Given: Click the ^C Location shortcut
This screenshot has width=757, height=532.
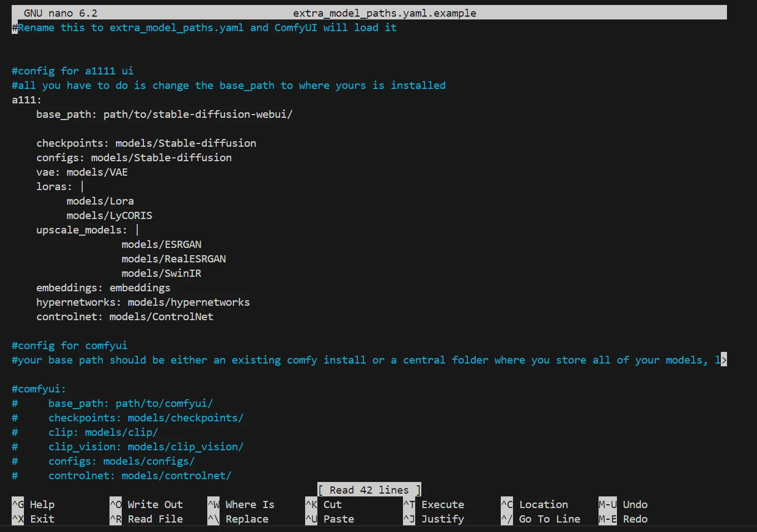Looking at the screenshot, I should [x=534, y=504].
